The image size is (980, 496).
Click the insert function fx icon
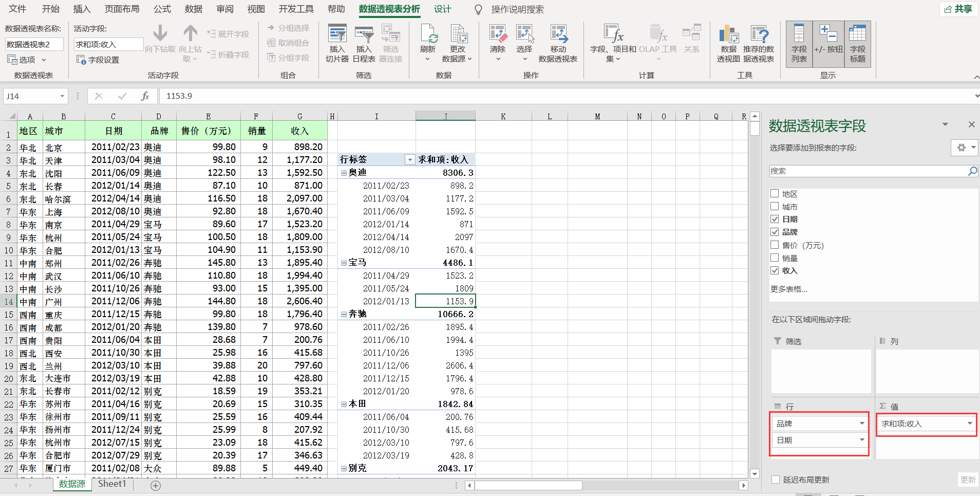145,96
